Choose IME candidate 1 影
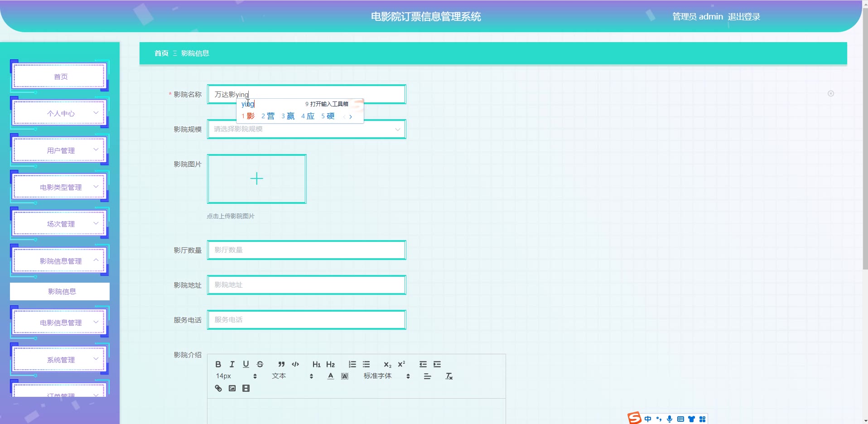Viewport: 868px width, 424px height. 248,116
